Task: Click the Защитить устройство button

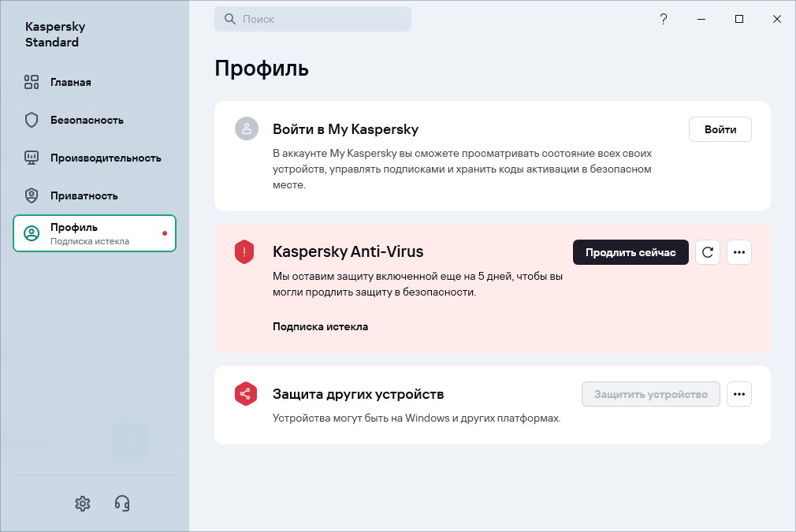Action: 651,394
